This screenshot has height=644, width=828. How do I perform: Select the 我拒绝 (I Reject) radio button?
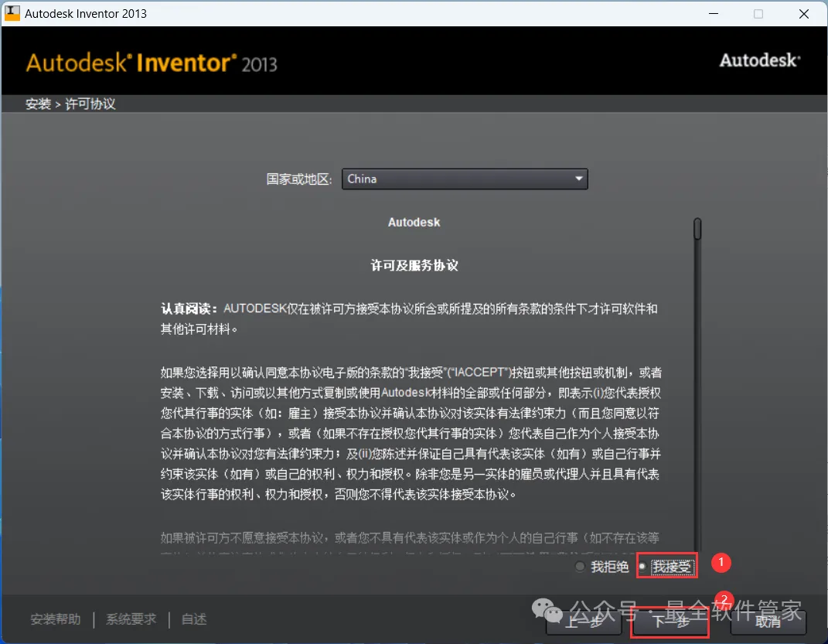[581, 567]
